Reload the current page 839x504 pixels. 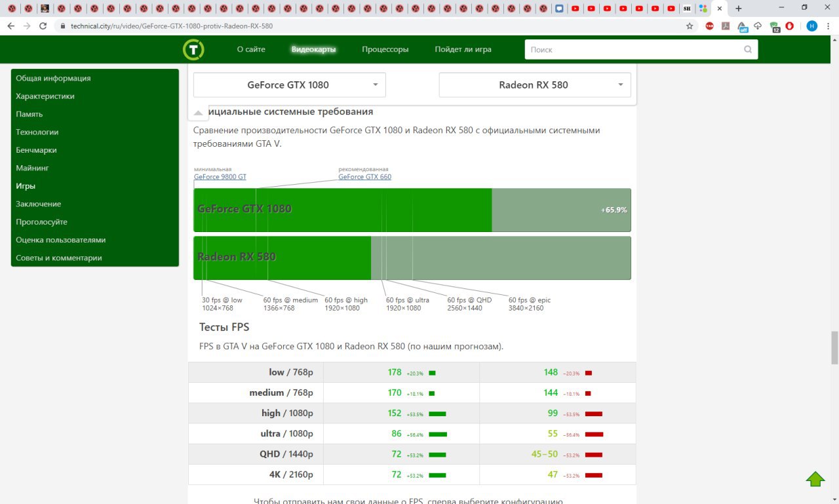43,26
